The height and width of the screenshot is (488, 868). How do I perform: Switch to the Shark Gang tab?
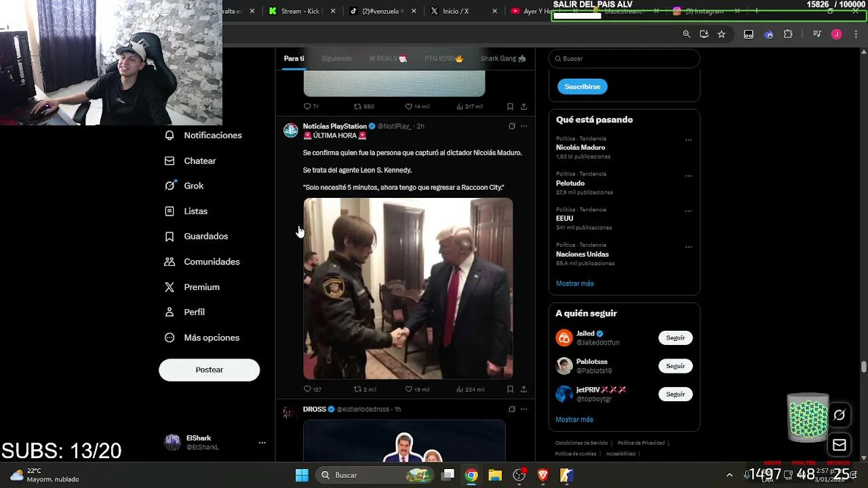click(503, 58)
